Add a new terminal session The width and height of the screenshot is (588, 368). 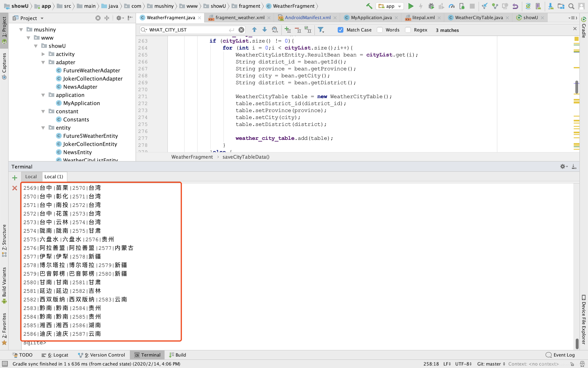pos(14,178)
